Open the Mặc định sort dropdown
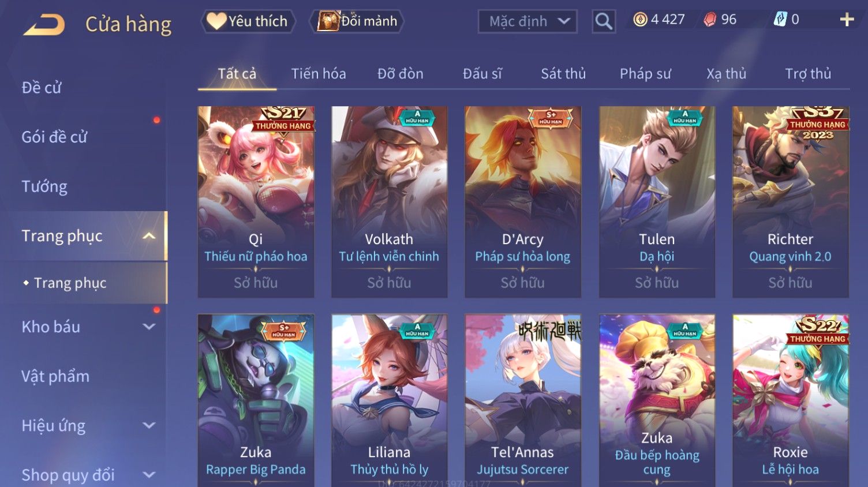Viewport: 868px width, 487px height. 527,22
